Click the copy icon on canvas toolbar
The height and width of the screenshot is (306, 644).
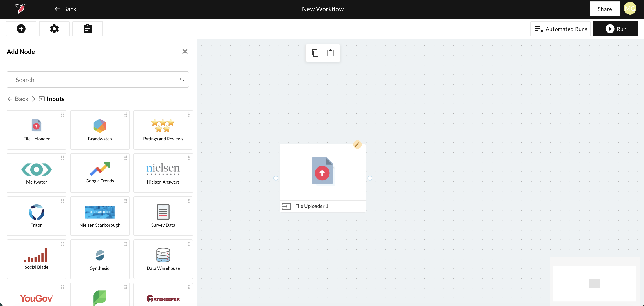click(x=315, y=53)
